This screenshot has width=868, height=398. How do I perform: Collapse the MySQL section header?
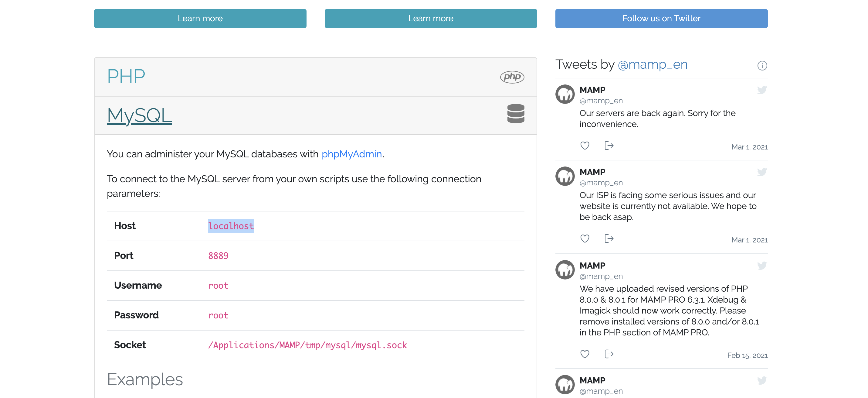click(139, 116)
